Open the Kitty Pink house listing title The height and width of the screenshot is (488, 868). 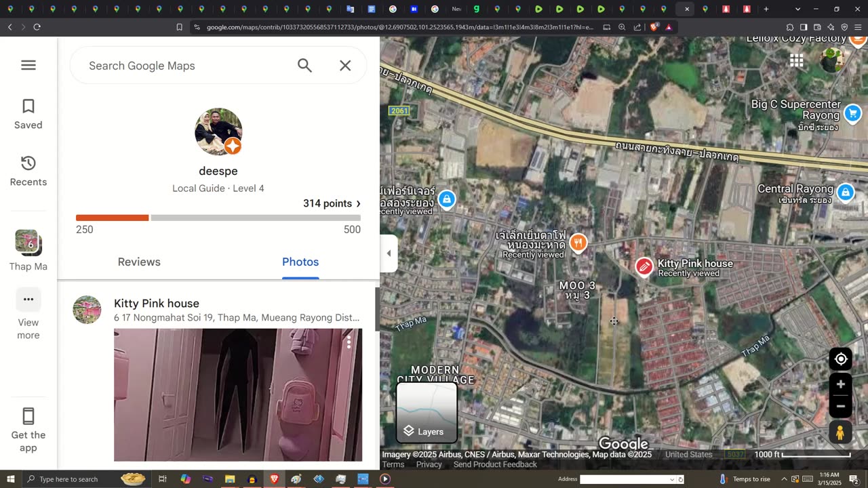pyautogui.click(x=157, y=303)
